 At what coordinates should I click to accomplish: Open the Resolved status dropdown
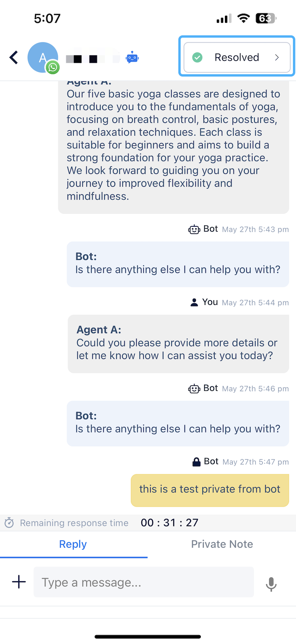(x=237, y=58)
